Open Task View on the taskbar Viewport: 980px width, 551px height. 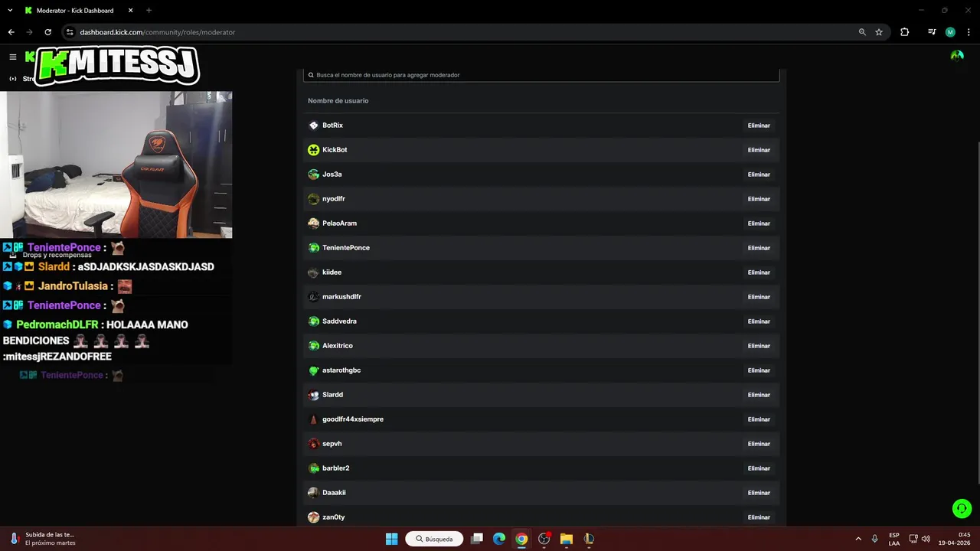point(477,539)
